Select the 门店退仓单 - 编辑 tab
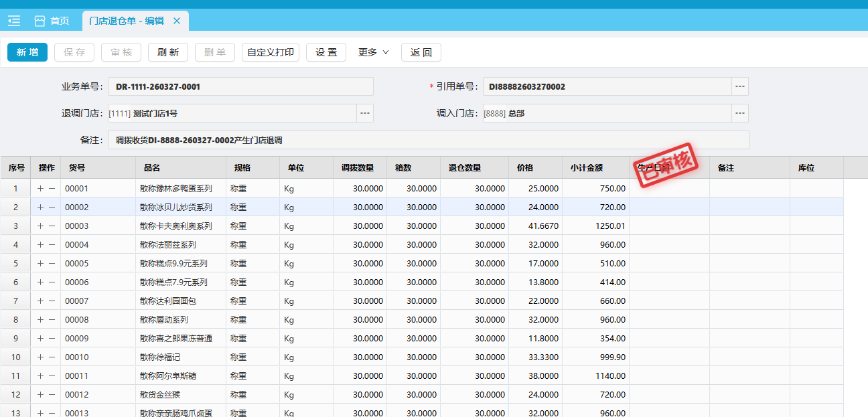The image size is (868, 417). (x=127, y=21)
